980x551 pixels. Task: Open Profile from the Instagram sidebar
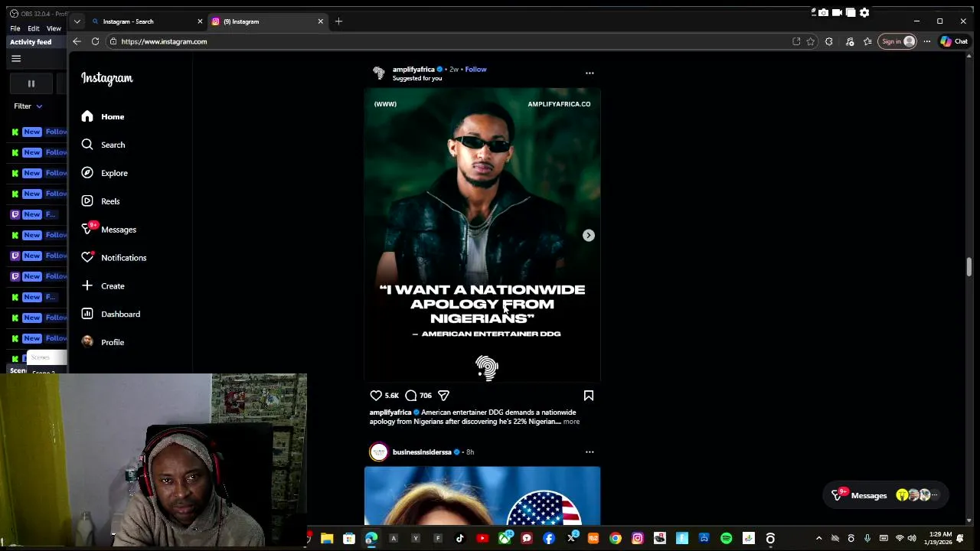(x=103, y=342)
